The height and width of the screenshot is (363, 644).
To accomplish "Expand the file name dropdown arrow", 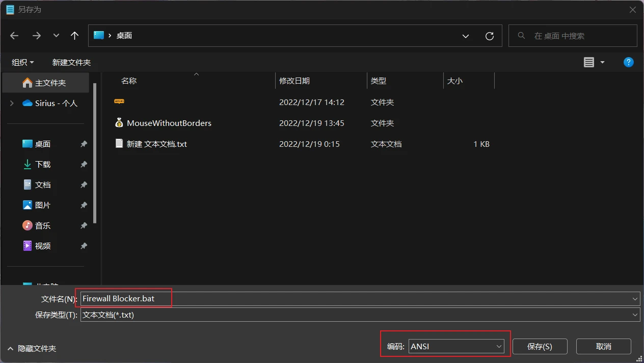I will pyautogui.click(x=635, y=299).
